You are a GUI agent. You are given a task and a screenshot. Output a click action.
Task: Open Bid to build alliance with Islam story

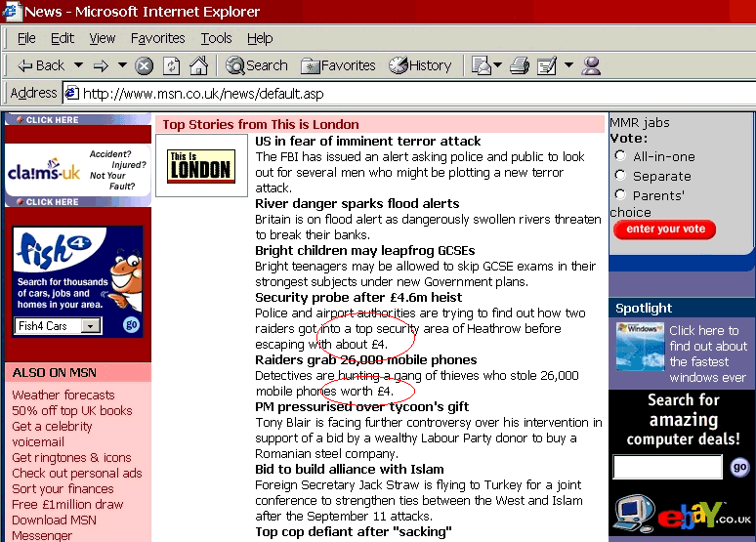pyautogui.click(x=349, y=469)
